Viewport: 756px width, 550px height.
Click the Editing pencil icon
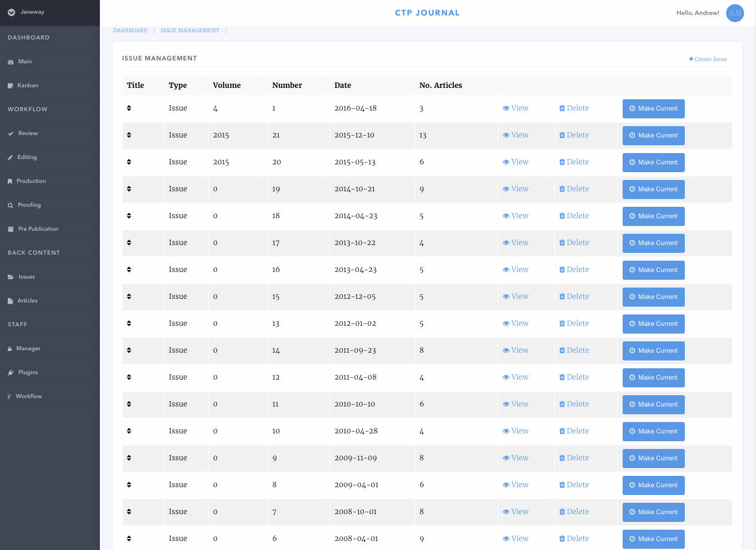(10, 158)
